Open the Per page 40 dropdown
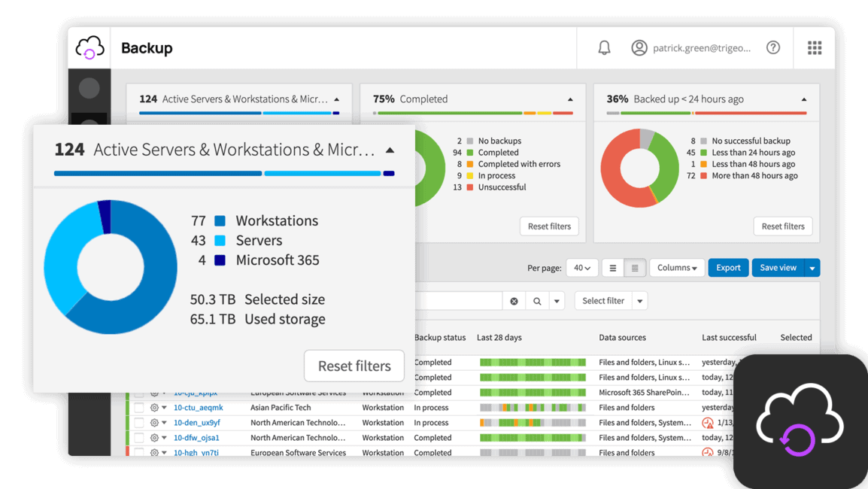Image resolution: width=868 pixels, height=489 pixels. point(581,268)
